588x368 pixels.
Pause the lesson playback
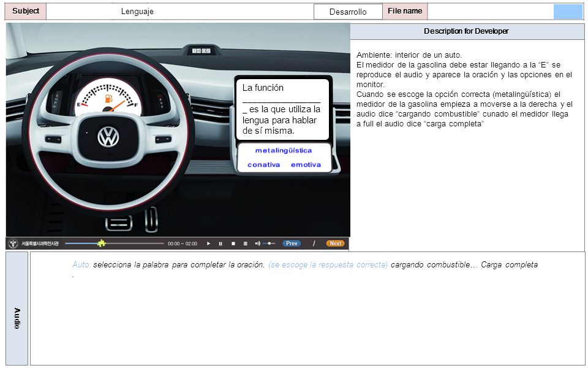point(221,243)
